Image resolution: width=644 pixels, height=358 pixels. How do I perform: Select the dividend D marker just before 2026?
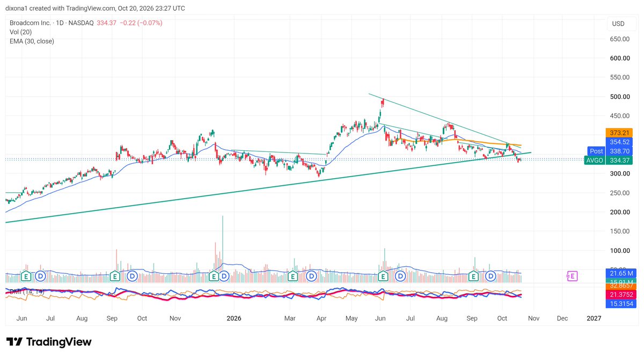224,276
